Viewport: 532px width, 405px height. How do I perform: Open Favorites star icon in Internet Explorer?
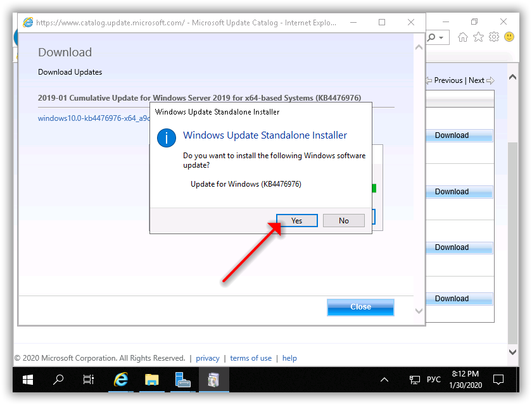tap(478, 37)
